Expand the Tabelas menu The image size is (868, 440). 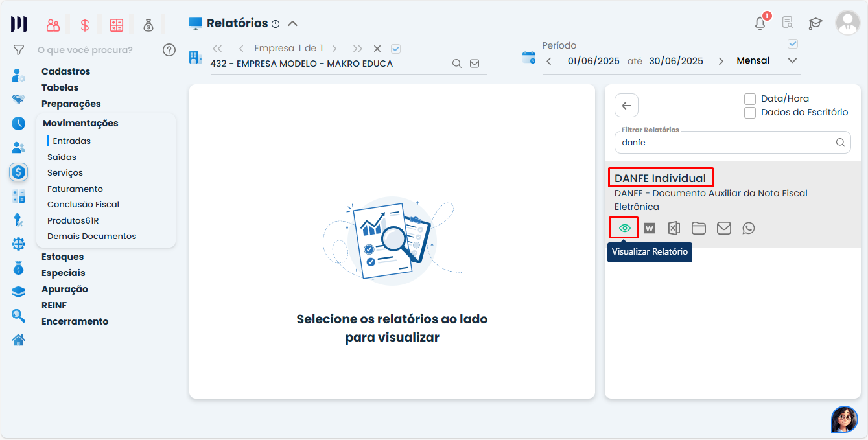(60, 87)
